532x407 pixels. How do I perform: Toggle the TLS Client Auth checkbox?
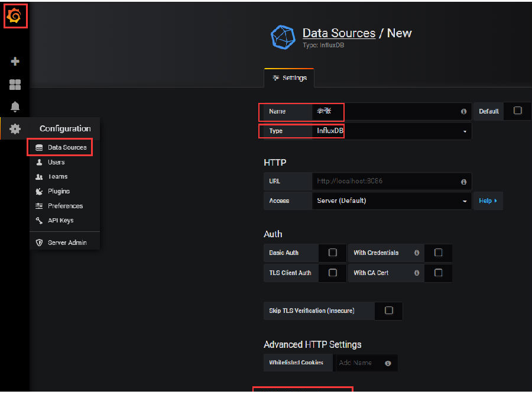click(333, 273)
